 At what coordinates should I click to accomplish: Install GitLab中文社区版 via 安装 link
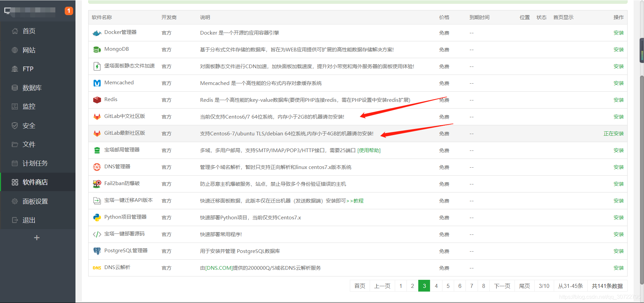(x=619, y=117)
